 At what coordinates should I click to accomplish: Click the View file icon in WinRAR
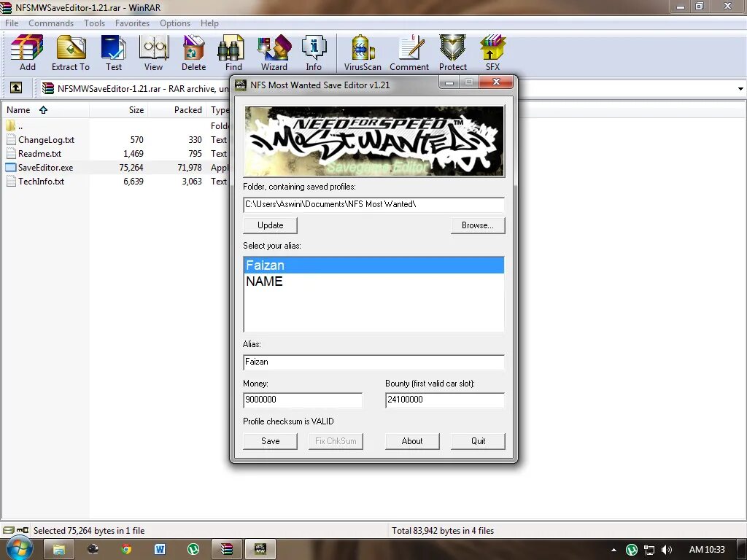click(153, 52)
